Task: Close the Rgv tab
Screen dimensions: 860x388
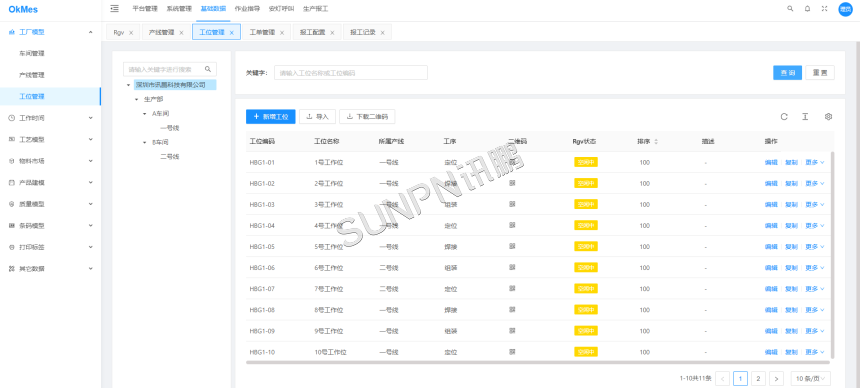Action: pyautogui.click(x=131, y=32)
